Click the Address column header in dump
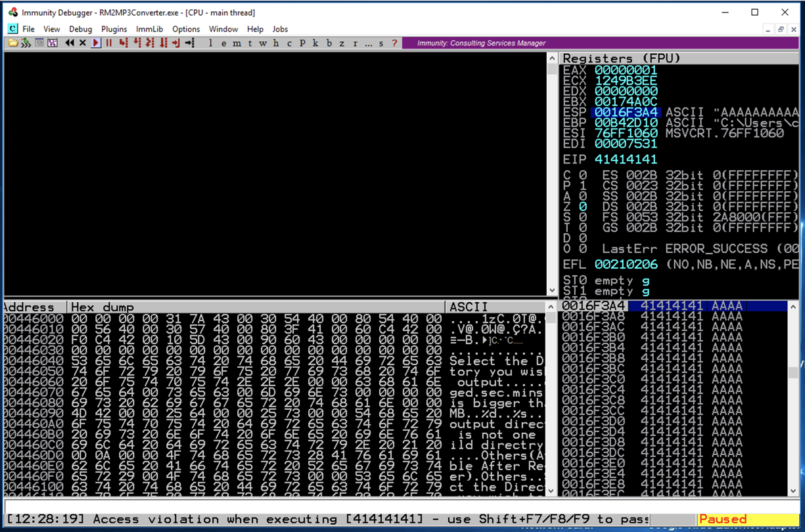805x532 pixels. 35,307
